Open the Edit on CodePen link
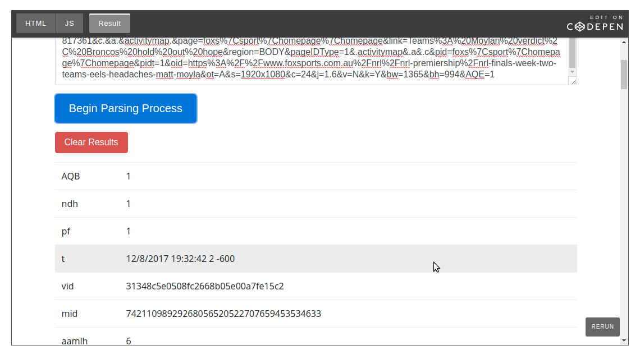Screen dimensions: 640x364 click(x=595, y=23)
